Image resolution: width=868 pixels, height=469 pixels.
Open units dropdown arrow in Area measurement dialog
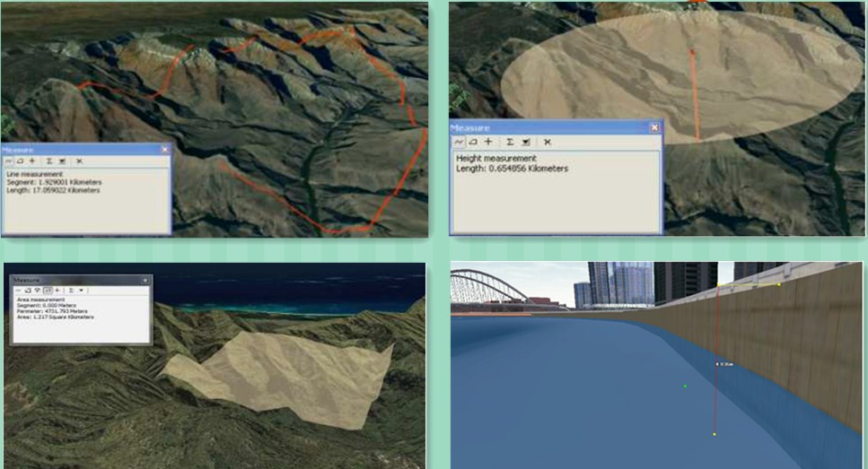[x=83, y=291]
